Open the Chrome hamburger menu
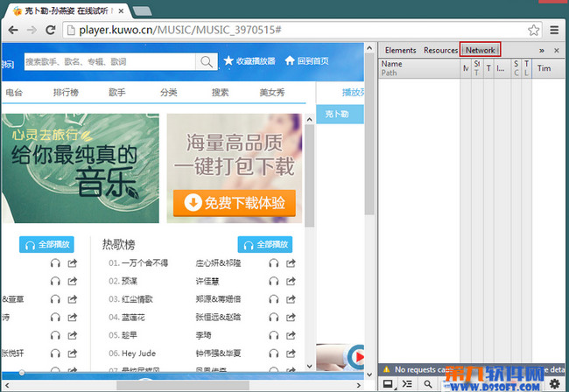569x392 pixels. [554, 30]
